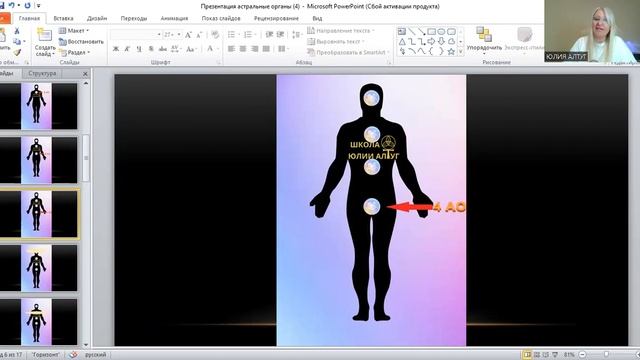Click the Восстановить reset slide icon

81,42
